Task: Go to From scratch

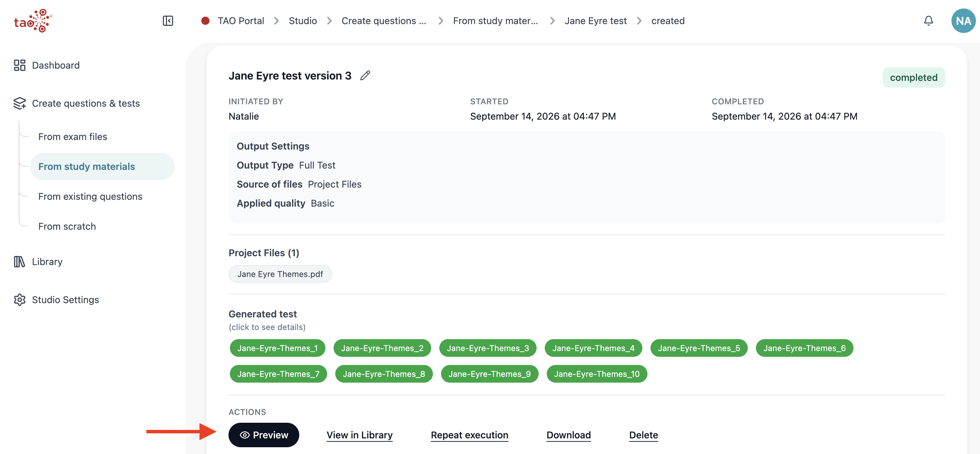Action: click(x=67, y=226)
